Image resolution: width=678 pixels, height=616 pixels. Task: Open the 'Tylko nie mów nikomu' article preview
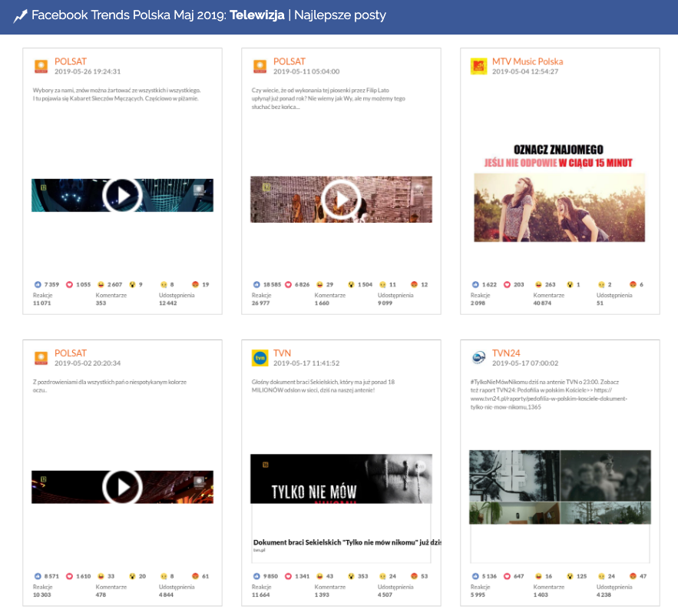(x=341, y=480)
